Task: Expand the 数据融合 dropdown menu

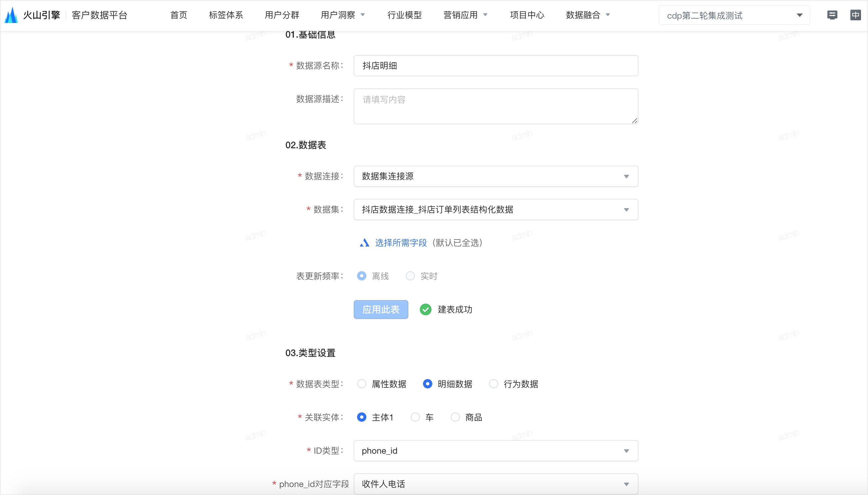Action: tap(588, 15)
